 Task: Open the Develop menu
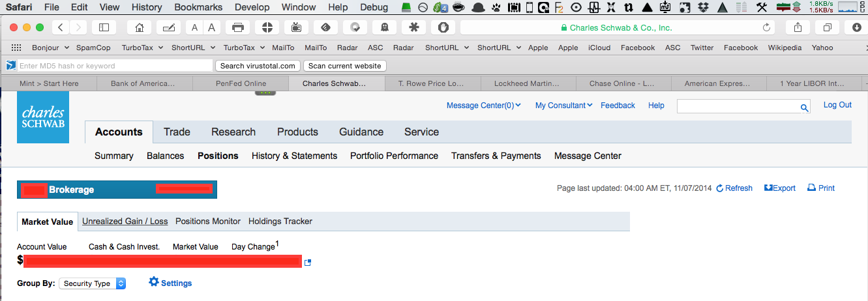(x=252, y=7)
